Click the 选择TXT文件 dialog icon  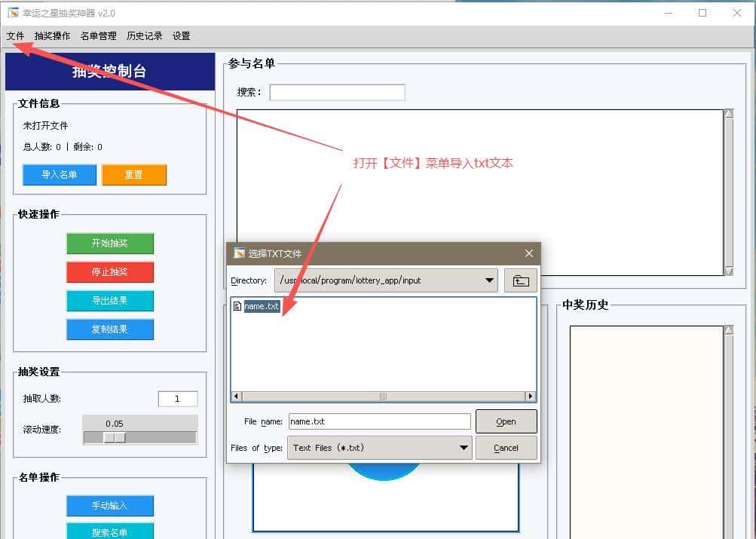[239, 253]
